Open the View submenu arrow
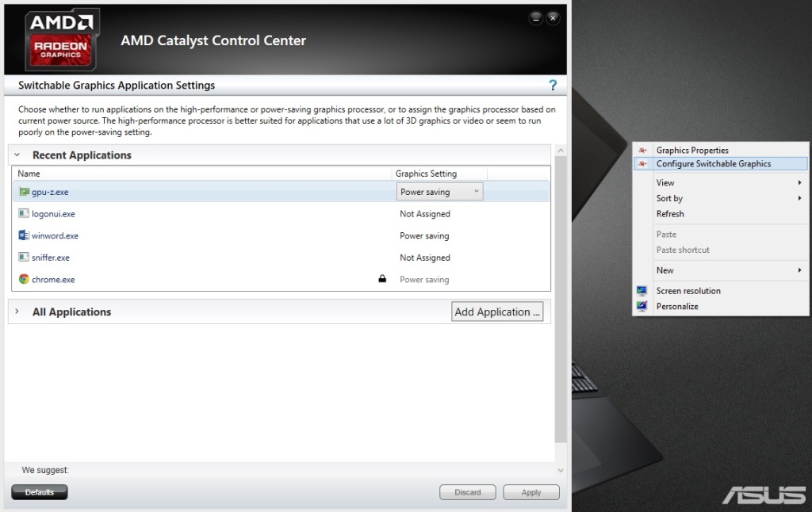Image resolution: width=812 pixels, height=512 pixels. coord(800,183)
